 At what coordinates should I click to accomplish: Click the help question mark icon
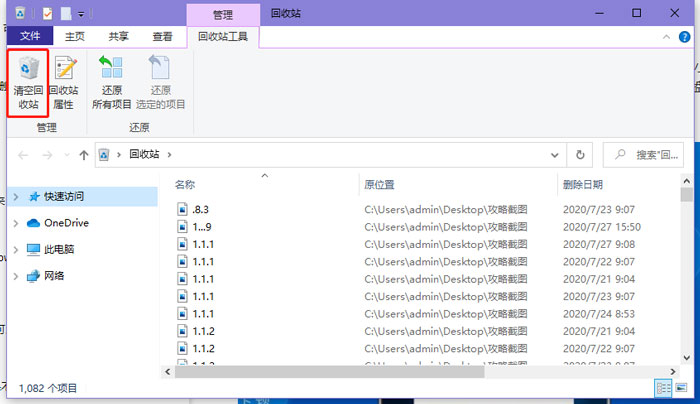point(685,36)
